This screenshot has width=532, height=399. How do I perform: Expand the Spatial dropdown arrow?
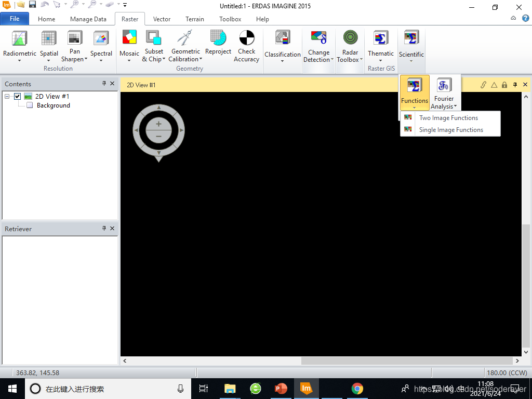click(48, 61)
